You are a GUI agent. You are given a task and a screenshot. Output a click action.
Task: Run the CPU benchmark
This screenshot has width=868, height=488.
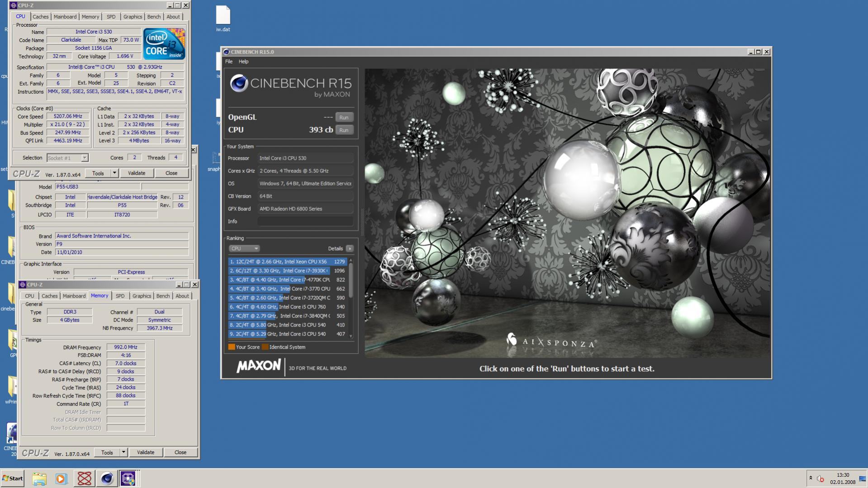tap(344, 130)
